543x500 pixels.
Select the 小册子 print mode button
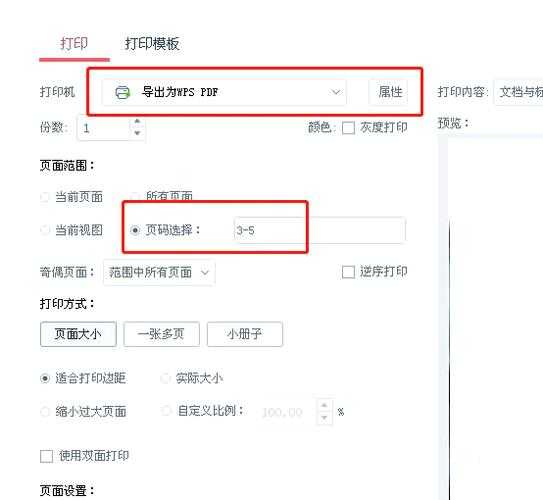tap(245, 334)
